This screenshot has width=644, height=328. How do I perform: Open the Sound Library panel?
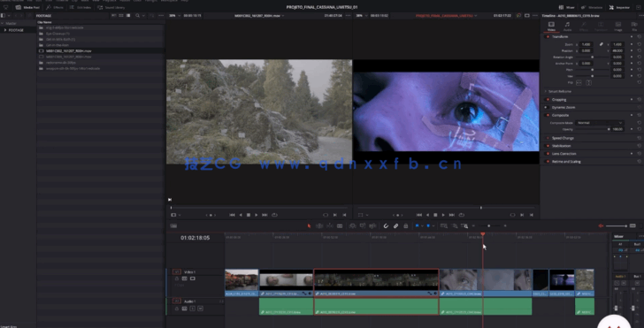click(111, 7)
